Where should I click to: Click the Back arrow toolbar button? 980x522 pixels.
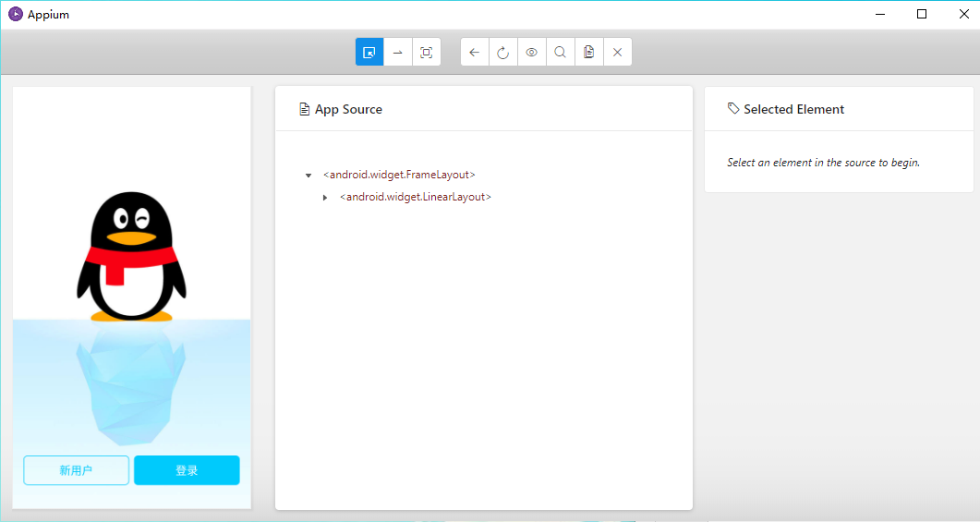(x=475, y=52)
